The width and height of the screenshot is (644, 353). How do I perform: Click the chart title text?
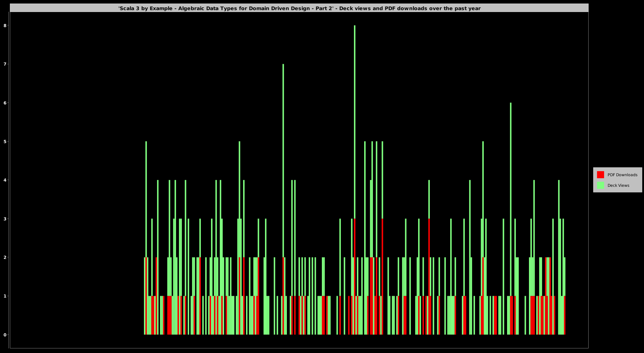click(299, 8)
